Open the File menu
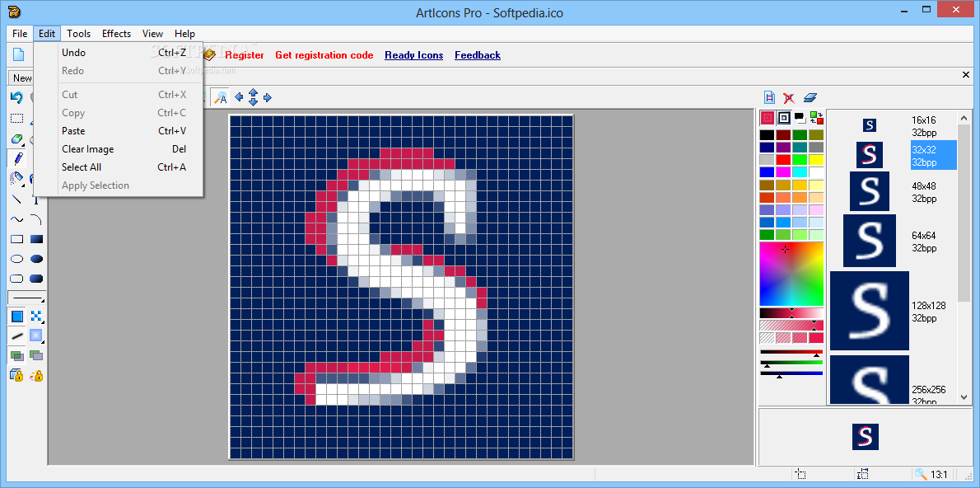The height and width of the screenshot is (488, 980). click(20, 34)
